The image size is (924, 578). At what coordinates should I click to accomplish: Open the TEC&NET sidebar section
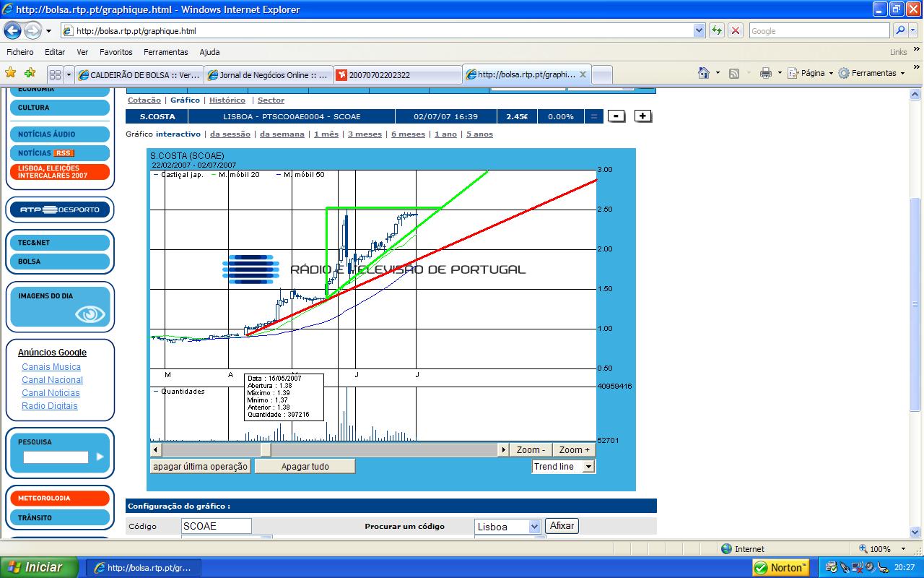tap(59, 243)
